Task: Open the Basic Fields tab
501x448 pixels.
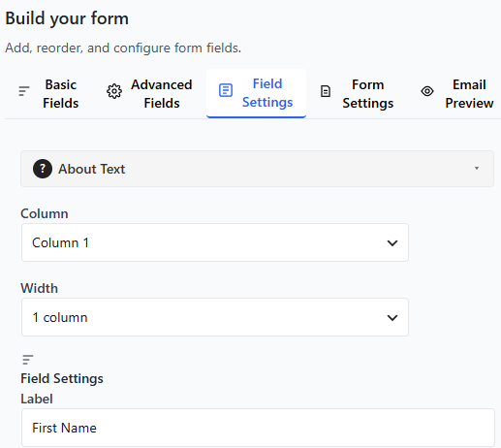Action: pyautogui.click(x=48, y=94)
